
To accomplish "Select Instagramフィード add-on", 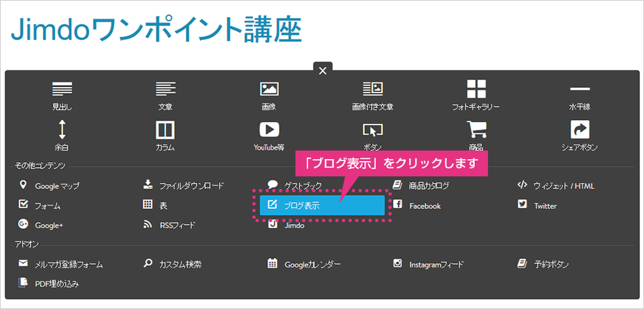I will [x=428, y=264].
